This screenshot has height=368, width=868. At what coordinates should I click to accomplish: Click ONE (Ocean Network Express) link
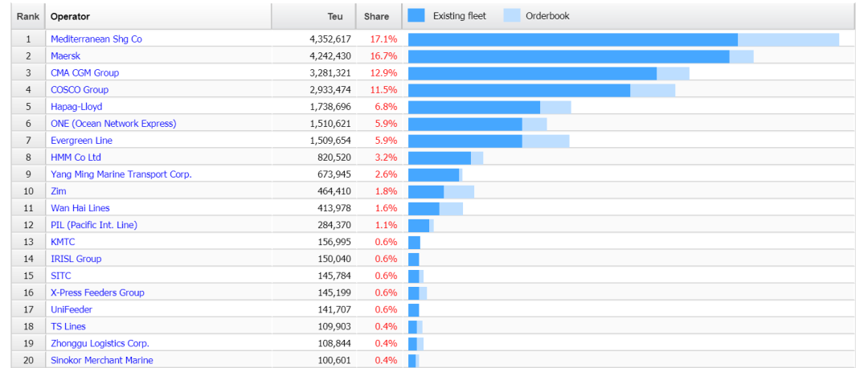pyautogui.click(x=113, y=123)
